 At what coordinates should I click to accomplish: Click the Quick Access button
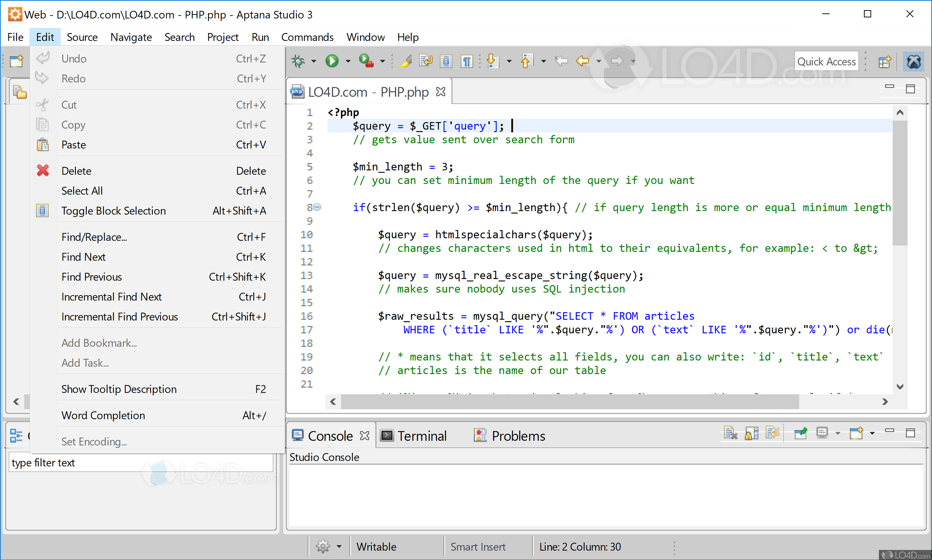(x=826, y=62)
